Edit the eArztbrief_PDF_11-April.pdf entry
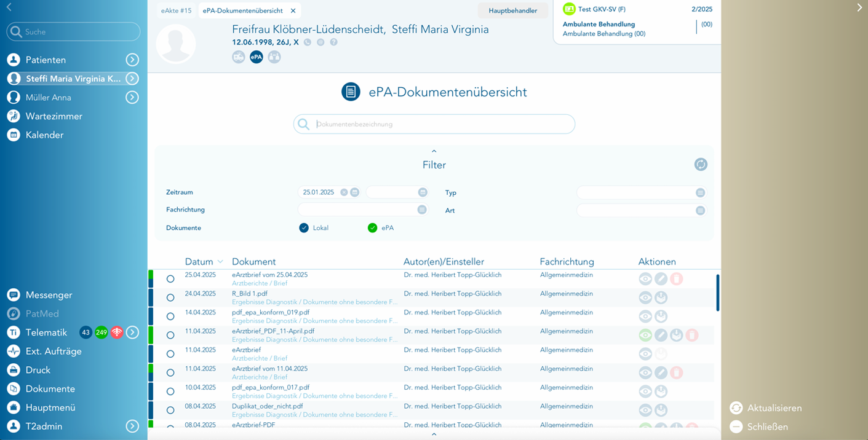Image resolution: width=868 pixels, height=440 pixels. tap(661, 336)
